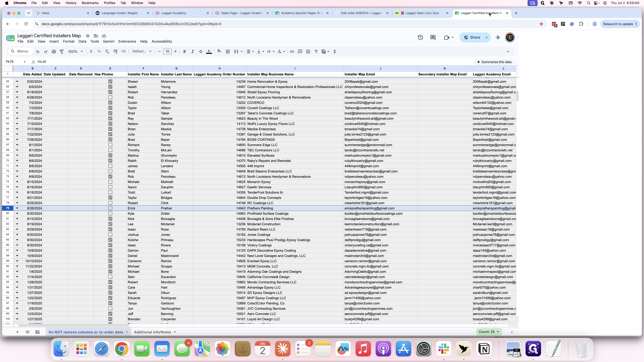Collapse the toolbar with up chevron

tap(508, 51)
